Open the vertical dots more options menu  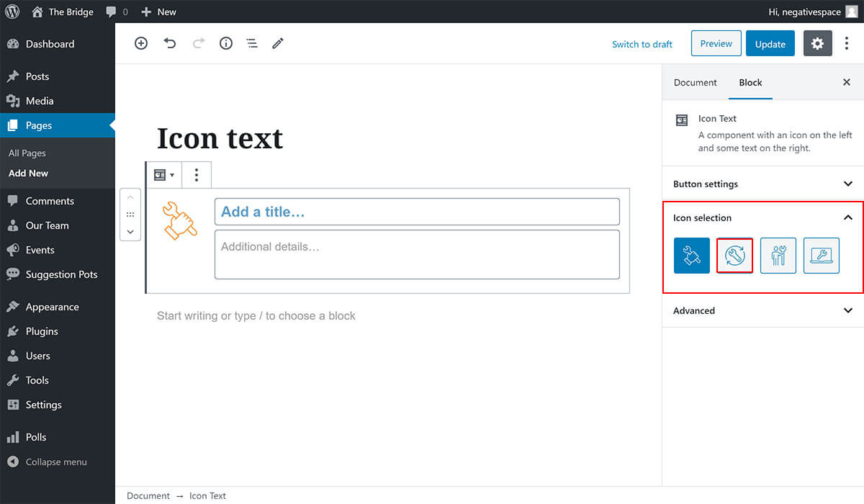click(x=847, y=44)
